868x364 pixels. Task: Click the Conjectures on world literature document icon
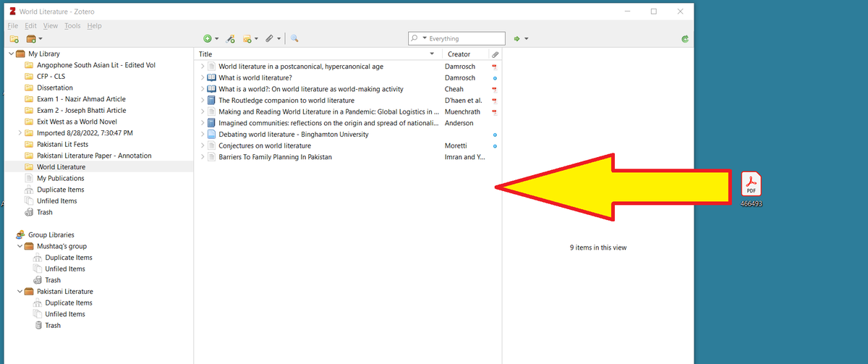(211, 145)
